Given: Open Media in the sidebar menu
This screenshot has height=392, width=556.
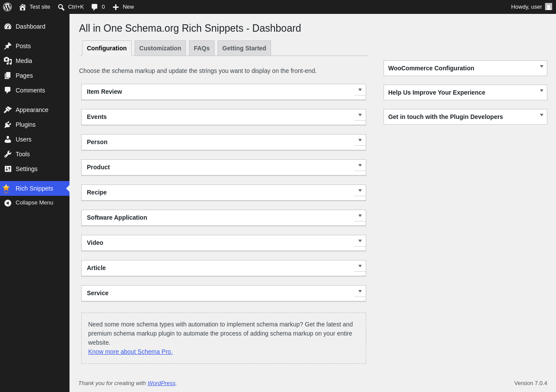Looking at the screenshot, I should point(35,61).
